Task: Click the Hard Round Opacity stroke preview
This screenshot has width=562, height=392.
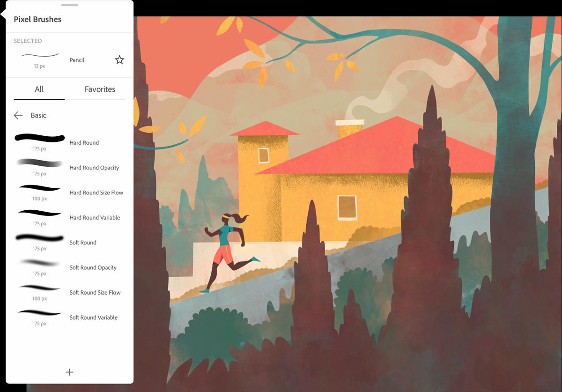Action: [x=39, y=163]
